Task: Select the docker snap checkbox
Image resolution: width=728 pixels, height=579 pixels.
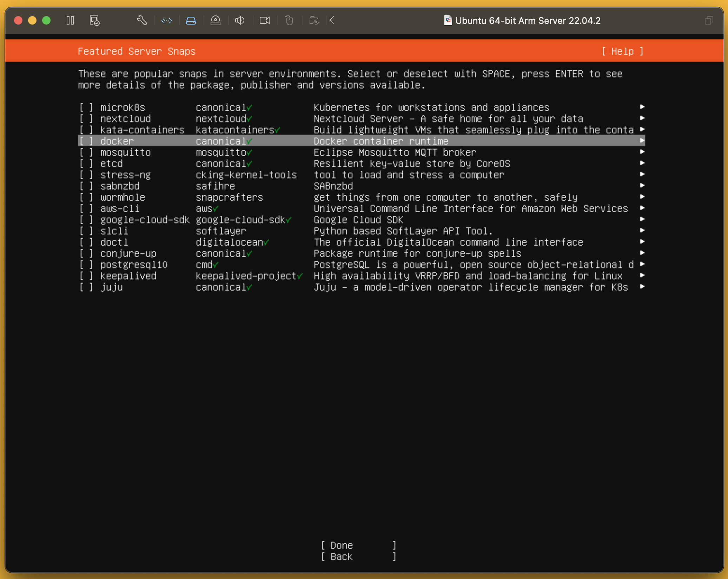Action: (86, 141)
